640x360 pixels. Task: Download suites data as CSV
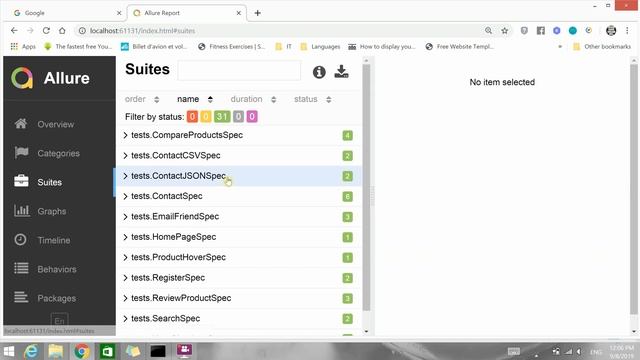click(341, 71)
